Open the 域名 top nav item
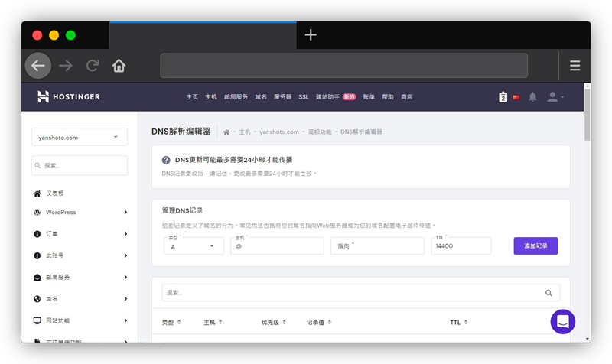The height and width of the screenshot is (364, 612). pos(261,97)
